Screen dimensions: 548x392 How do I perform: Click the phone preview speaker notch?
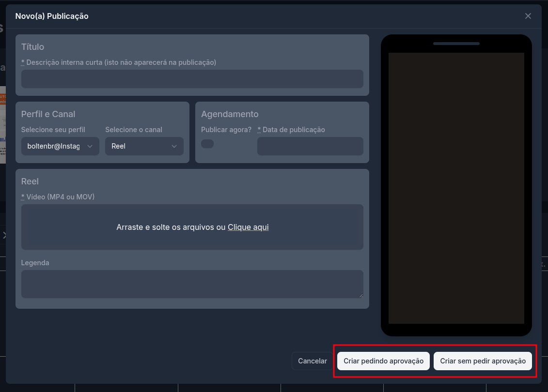coord(456,44)
